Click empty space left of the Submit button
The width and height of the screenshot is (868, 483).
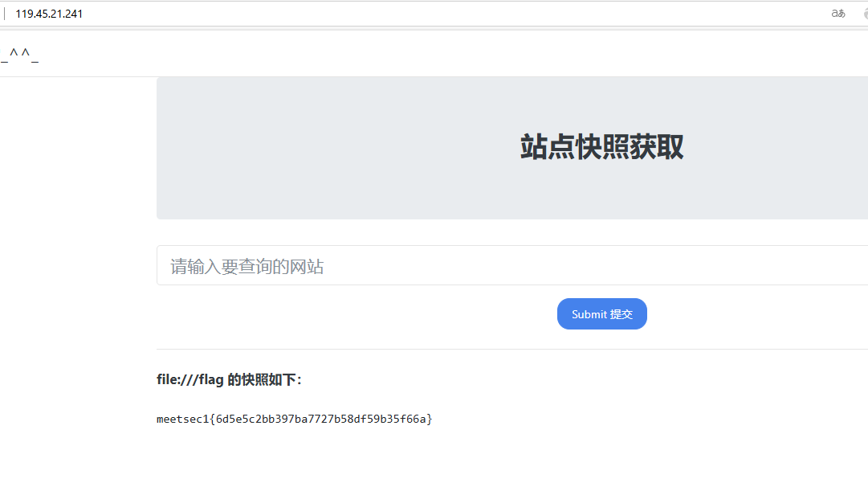(x=361, y=314)
